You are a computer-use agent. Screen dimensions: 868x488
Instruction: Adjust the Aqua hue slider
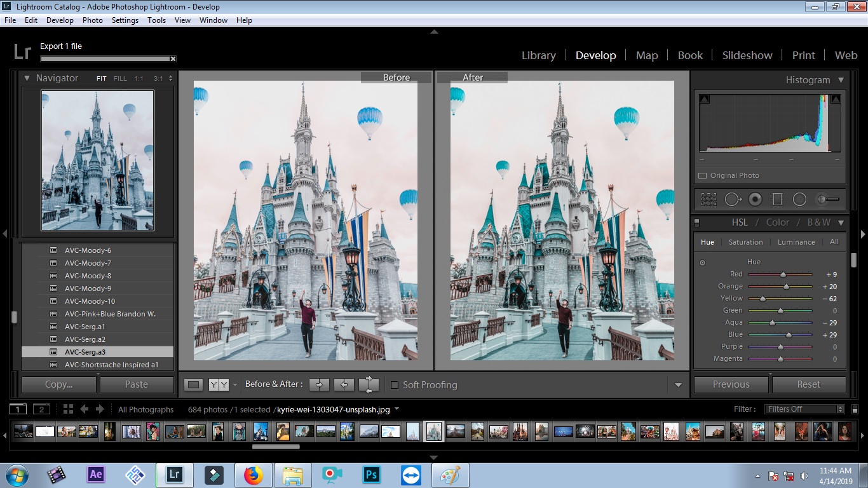coord(772,323)
